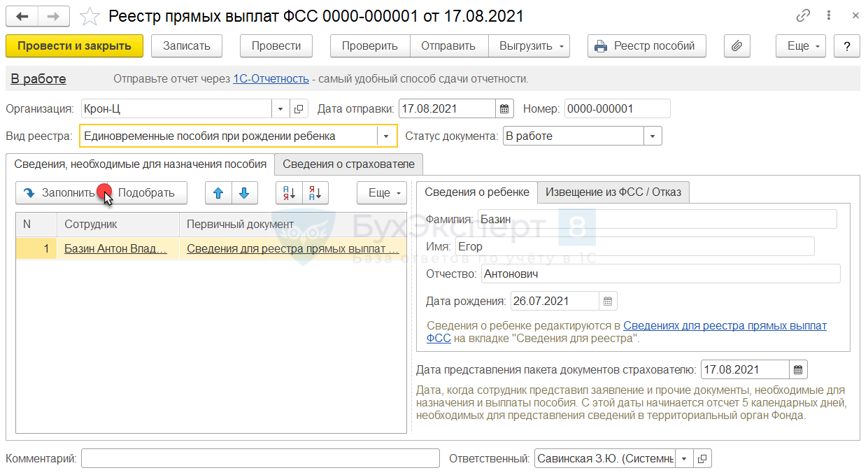Screen dimensions: 868x475
Task: Open Извещение из ФСС / Отказ tab
Action: [x=613, y=192]
